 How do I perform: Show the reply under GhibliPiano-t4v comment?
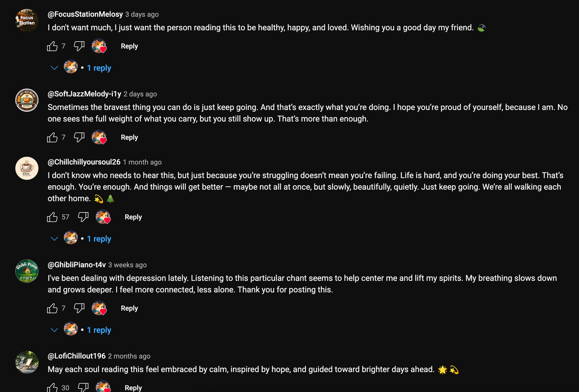pos(99,330)
